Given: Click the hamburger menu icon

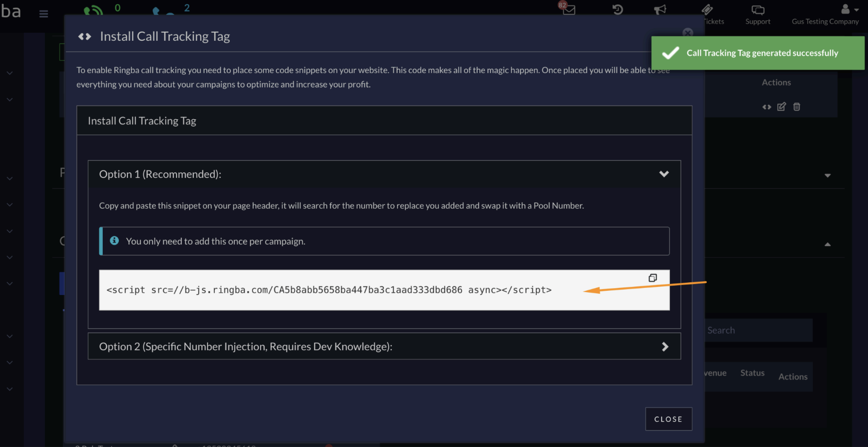Looking at the screenshot, I should (43, 14).
